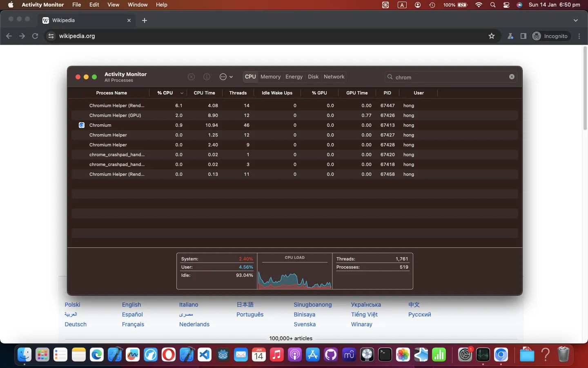Open the English Wikipedia link
The height and width of the screenshot is (368, 588).
pos(131,305)
